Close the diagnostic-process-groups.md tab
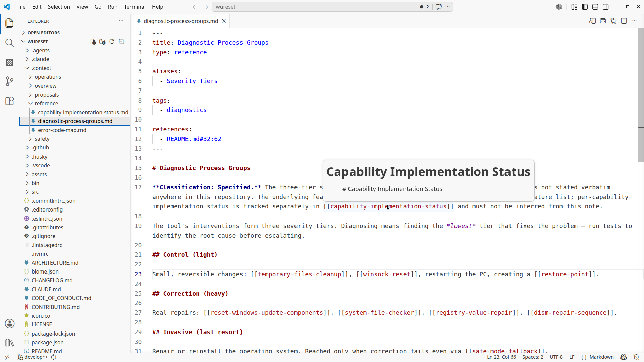This screenshot has height=362, width=644. (224, 21)
